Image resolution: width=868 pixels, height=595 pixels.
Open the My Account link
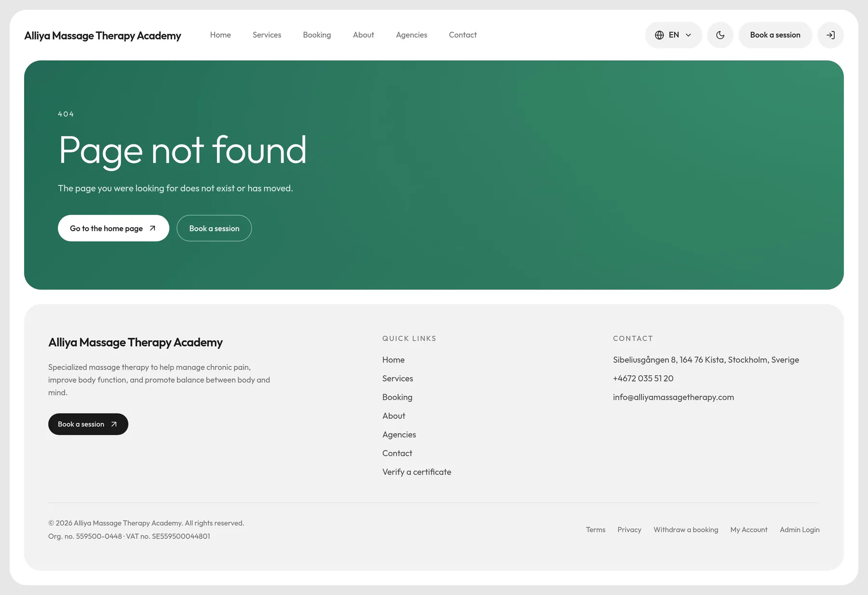pos(749,530)
